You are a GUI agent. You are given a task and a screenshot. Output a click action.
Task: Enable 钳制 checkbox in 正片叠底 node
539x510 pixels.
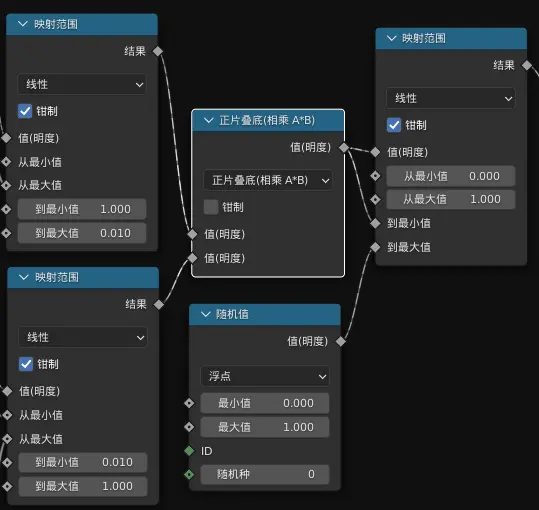211,207
